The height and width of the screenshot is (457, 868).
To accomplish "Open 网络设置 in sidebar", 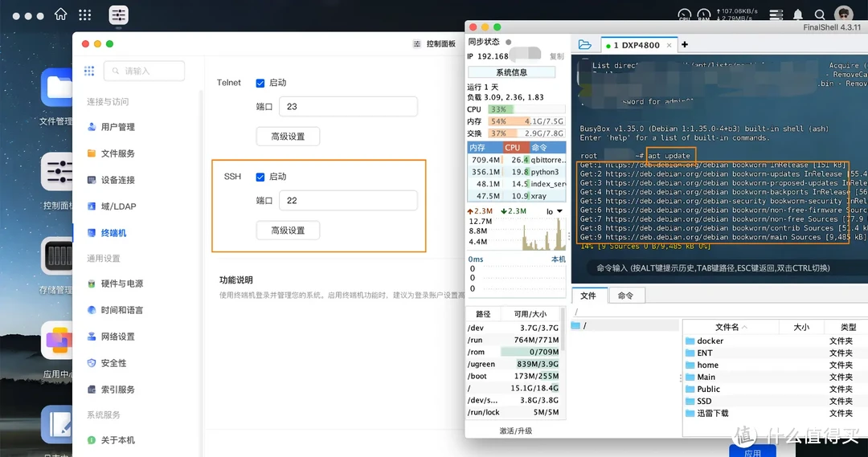I will [111, 337].
